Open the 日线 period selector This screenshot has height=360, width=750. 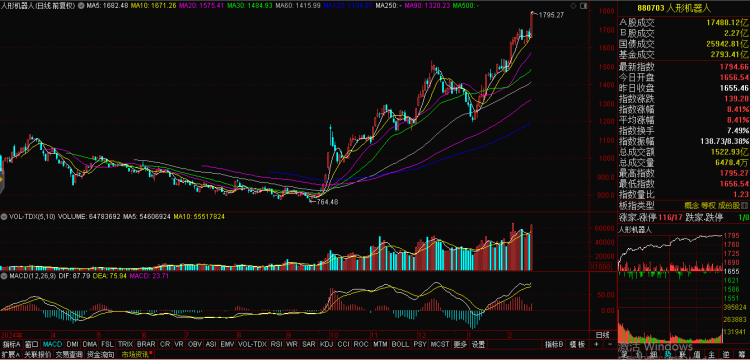point(602,334)
